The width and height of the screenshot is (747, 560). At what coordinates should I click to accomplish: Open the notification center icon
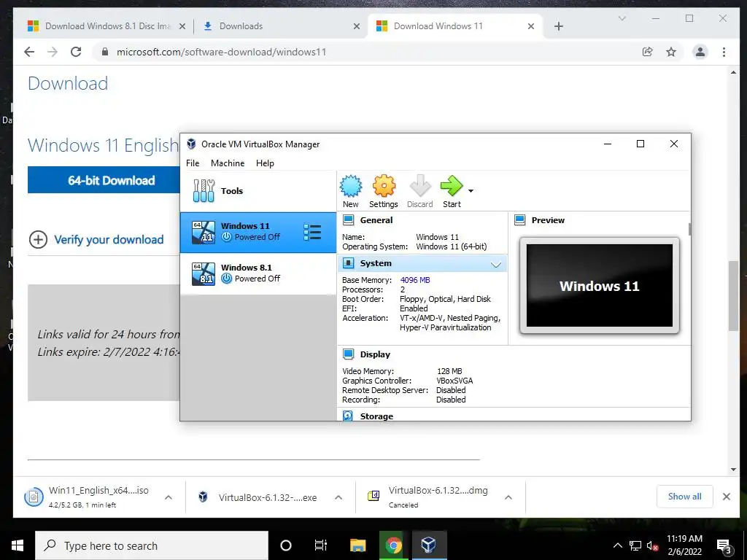point(724,545)
